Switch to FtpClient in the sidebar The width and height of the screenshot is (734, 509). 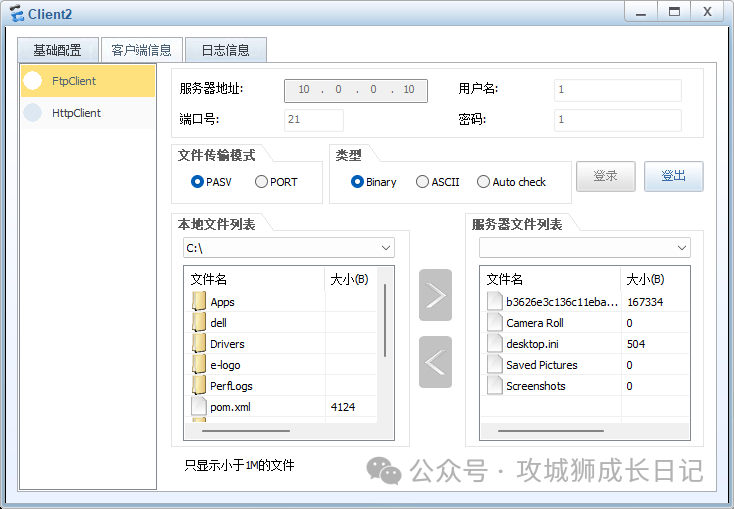pyautogui.click(x=88, y=81)
